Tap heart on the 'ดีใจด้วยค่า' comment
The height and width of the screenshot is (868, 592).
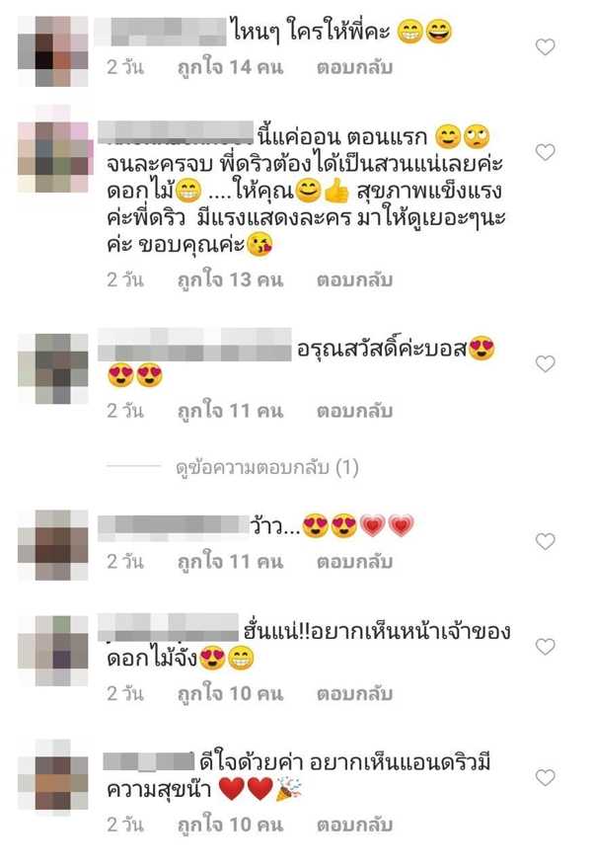[545, 778]
